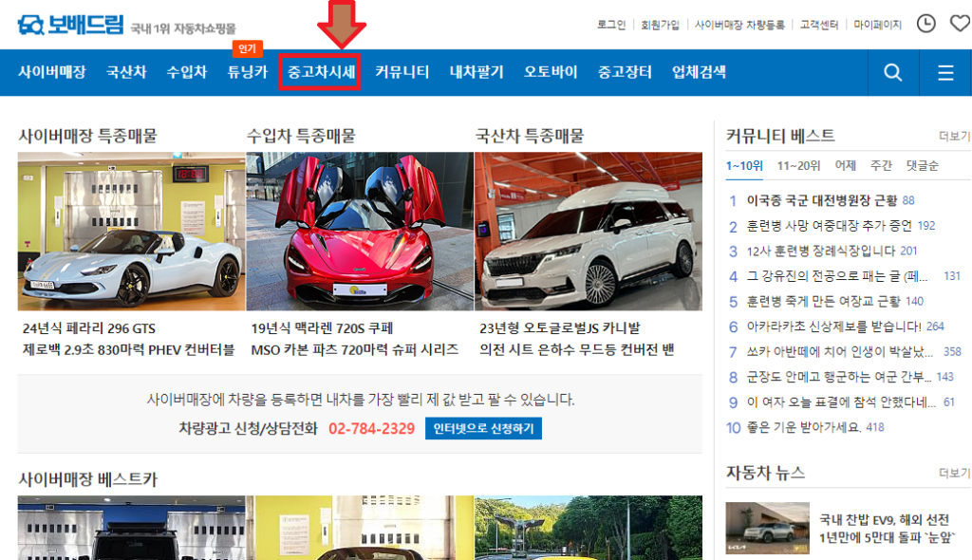This screenshot has height=560, width=972.
Task: Select the 댓글순 tab
Action: (x=923, y=165)
